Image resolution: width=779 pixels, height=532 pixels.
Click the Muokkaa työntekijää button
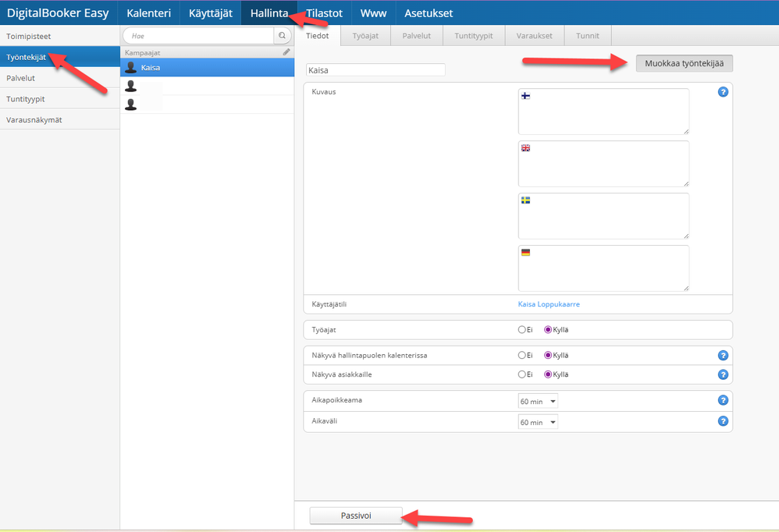[684, 63]
